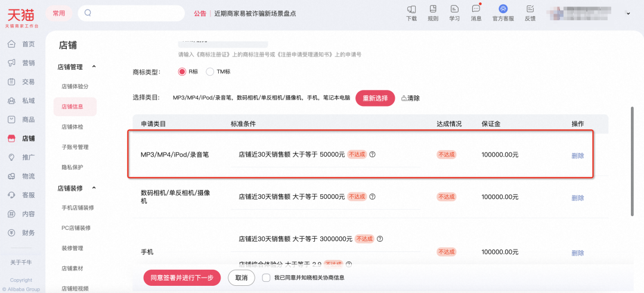The width and height of the screenshot is (644, 293).
Task: Open 店铺体验分 in store submenu
Action: click(75, 87)
